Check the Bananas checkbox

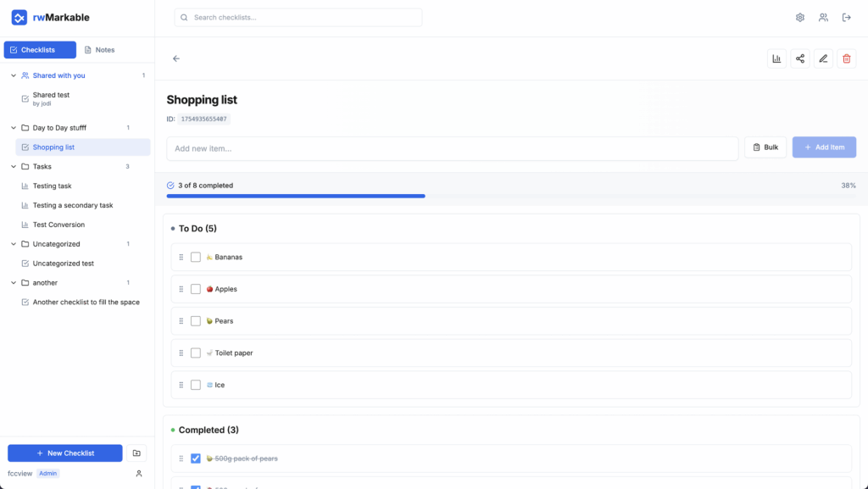coord(196,257)
